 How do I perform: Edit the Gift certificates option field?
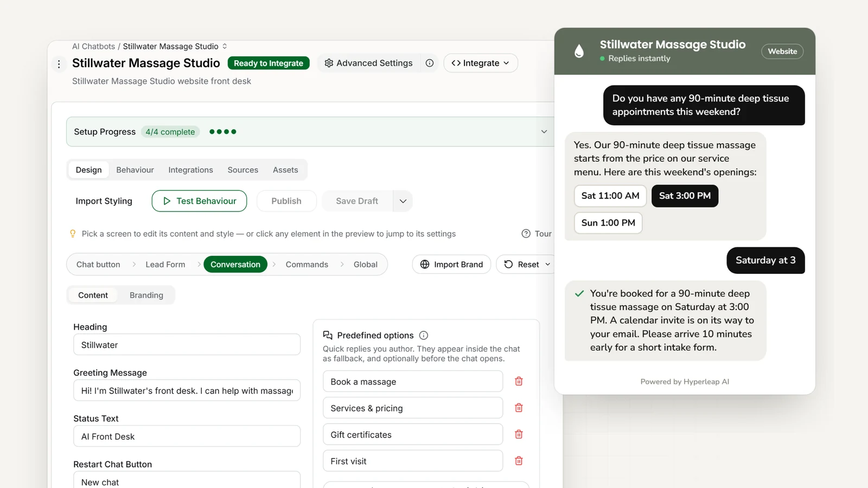[x=413, y=435]
